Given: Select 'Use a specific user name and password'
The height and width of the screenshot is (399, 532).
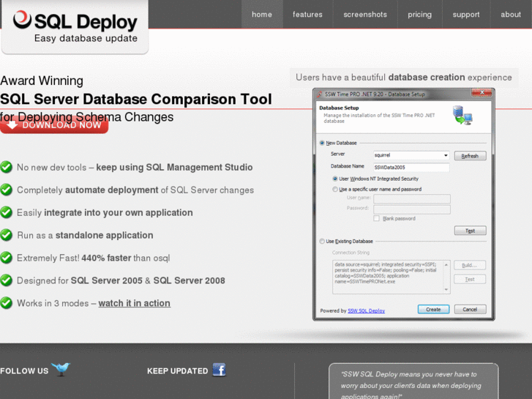Looking at the screenshot, I should [x=335, y=189].
